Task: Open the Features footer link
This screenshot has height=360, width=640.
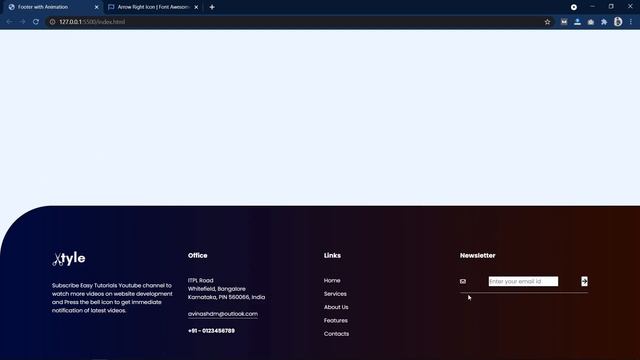Action: click(x=336, y=320)
